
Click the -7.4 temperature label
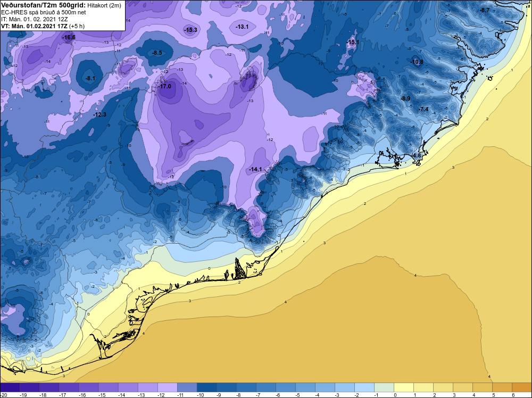point(423,109)
